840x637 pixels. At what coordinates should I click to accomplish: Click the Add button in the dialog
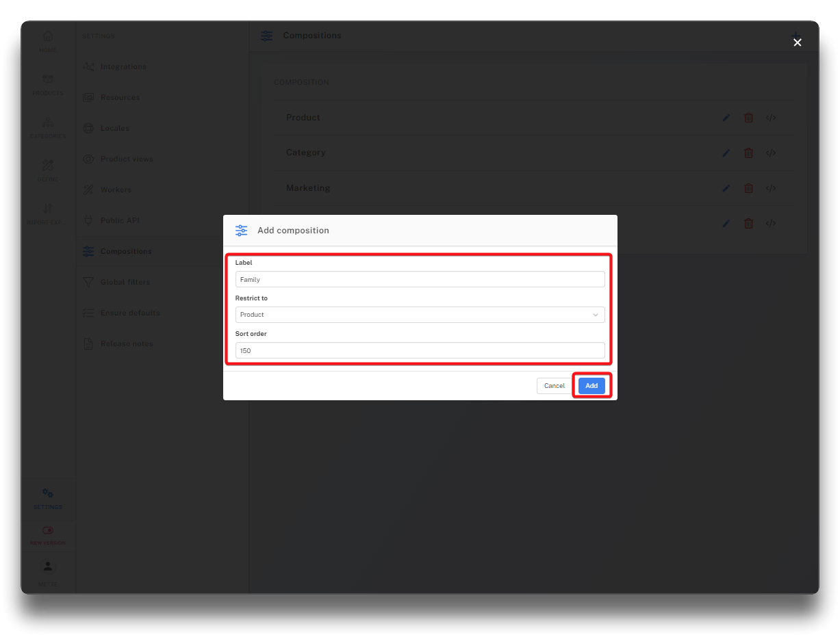tap(591, 386)
